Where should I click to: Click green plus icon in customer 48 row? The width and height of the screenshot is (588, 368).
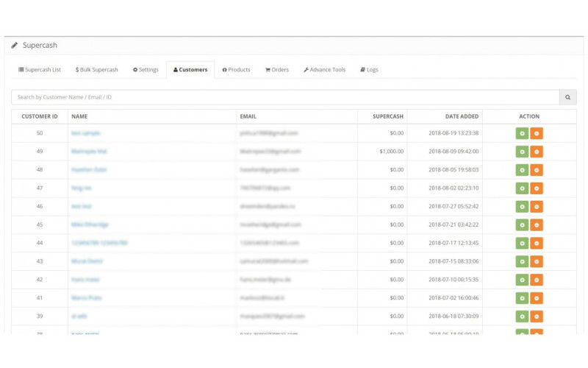click(522, 170)
